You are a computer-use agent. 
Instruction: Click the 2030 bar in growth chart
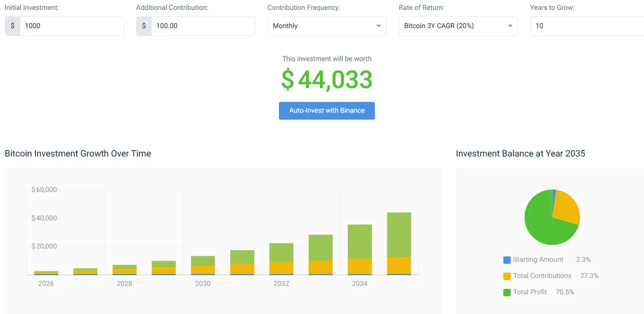(x=203, y=265)
